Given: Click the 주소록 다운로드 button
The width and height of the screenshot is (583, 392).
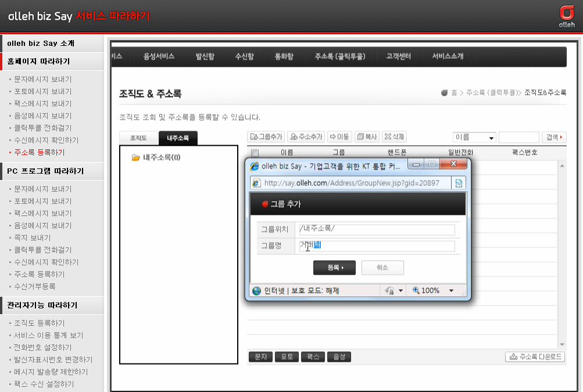Looking at the screenshot, I should [x=535, y=357].
